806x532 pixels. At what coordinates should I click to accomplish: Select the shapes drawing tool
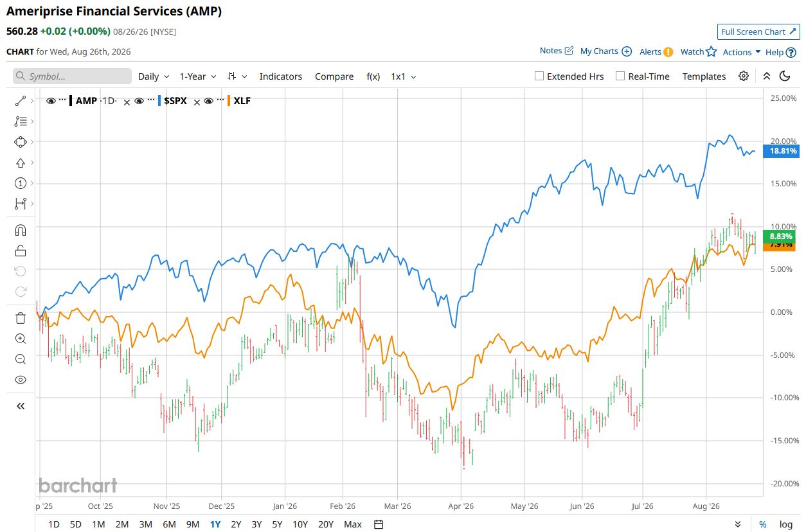coord(20,141)
